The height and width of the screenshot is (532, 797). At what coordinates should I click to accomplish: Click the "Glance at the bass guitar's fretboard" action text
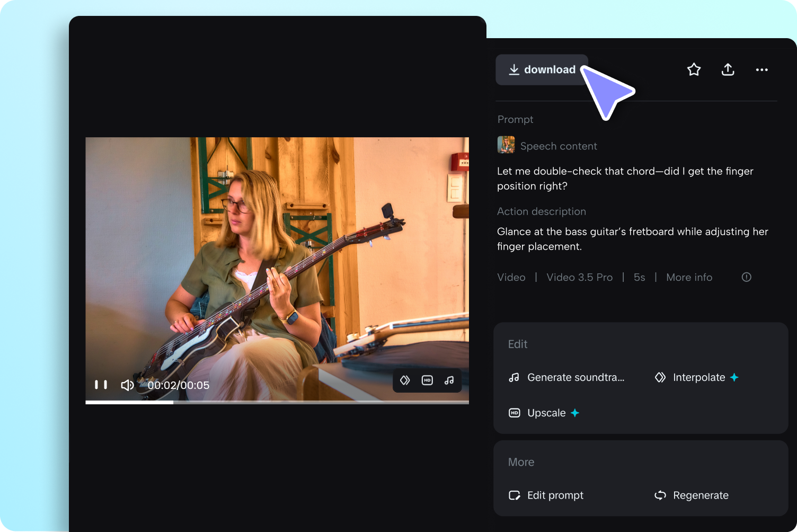click(633, 239)
